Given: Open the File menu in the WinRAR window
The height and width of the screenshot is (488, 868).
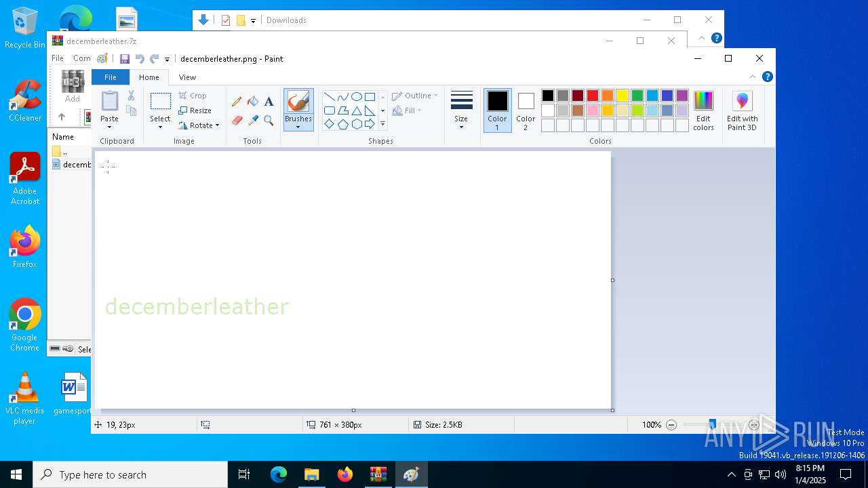Looking at the screenshot, I should click(x=58, y=58).
